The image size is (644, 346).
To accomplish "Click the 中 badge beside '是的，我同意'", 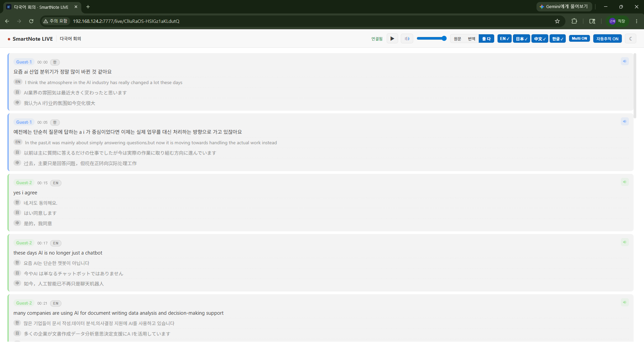I will tap(17, 223).
